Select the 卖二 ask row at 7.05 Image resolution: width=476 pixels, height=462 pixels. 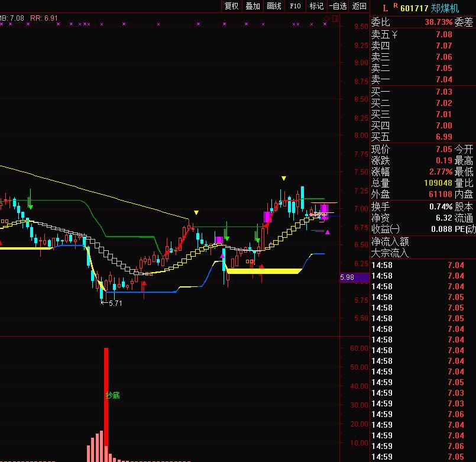point(423,69)
